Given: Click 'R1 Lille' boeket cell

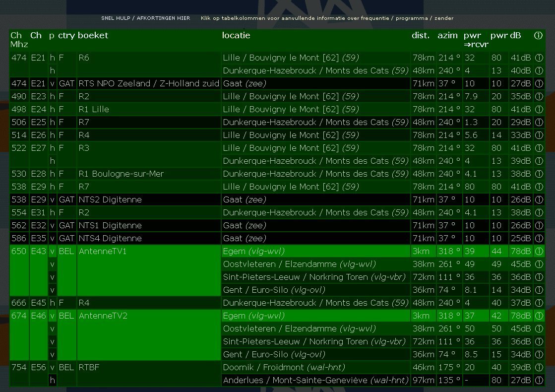Looking at the screenshot, I should click(149, 110).
